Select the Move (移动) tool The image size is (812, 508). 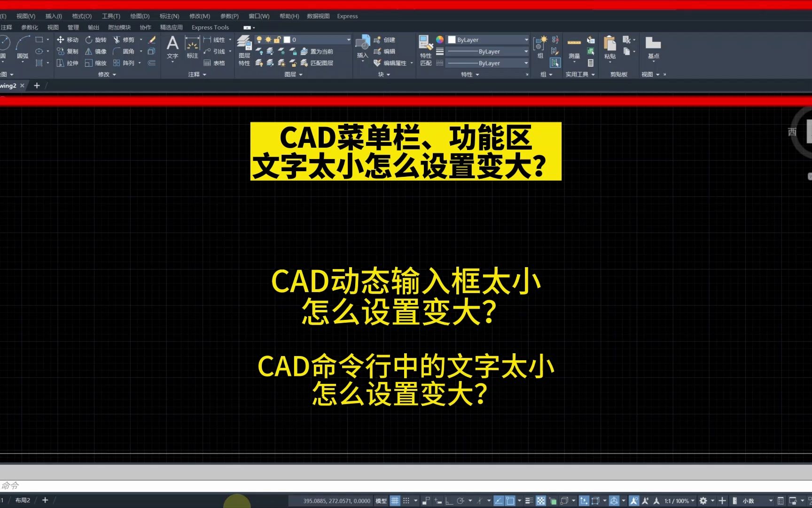67,40
